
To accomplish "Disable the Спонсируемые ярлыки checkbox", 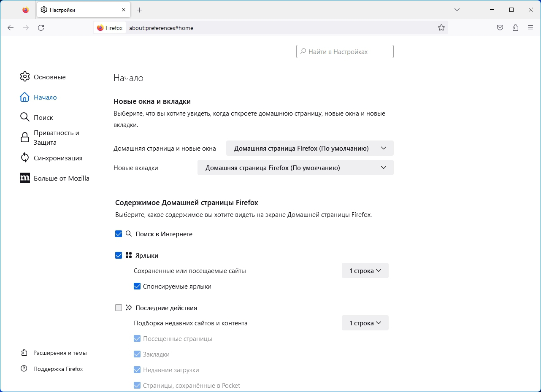I will click(137, 286).
